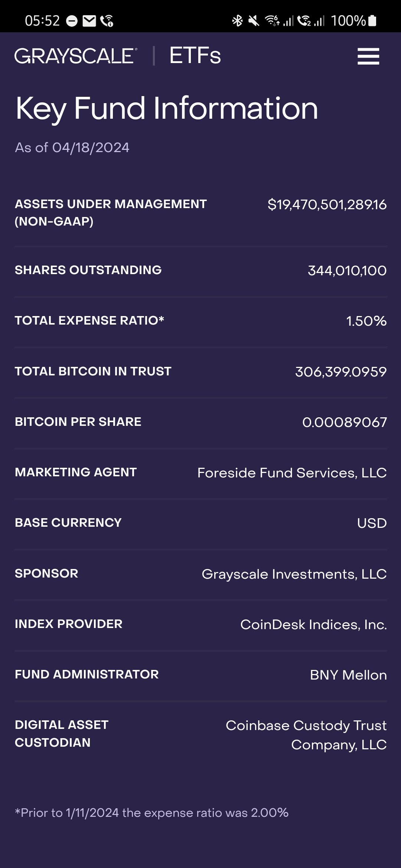Tap the battery status icon
This screenshot has width=401, height=868.
(372, 21)
